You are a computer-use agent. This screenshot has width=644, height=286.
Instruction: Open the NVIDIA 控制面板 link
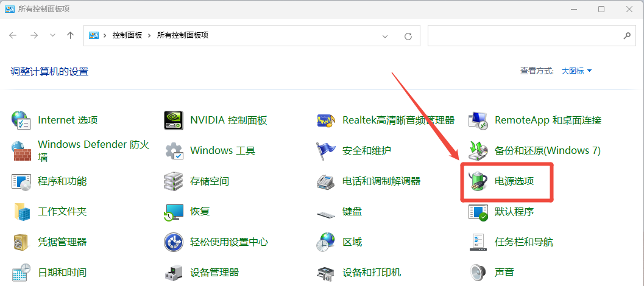pyautogui.click(x=228, y=120)
